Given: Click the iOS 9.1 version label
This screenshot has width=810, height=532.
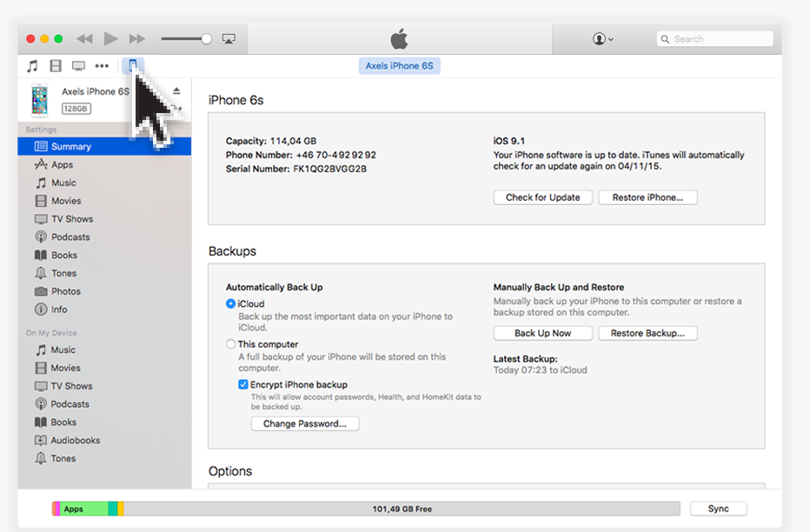Looking at the screenshot, I should click(508, 141).
